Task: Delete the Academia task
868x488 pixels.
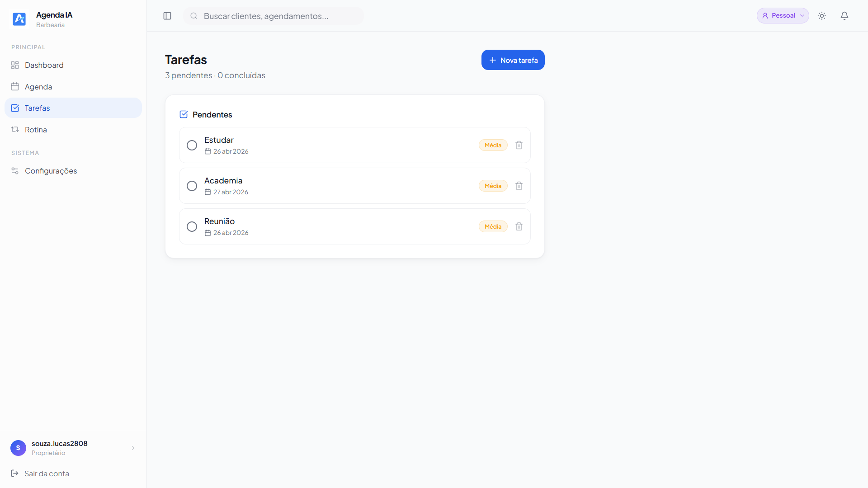Action: pos(519,186)
